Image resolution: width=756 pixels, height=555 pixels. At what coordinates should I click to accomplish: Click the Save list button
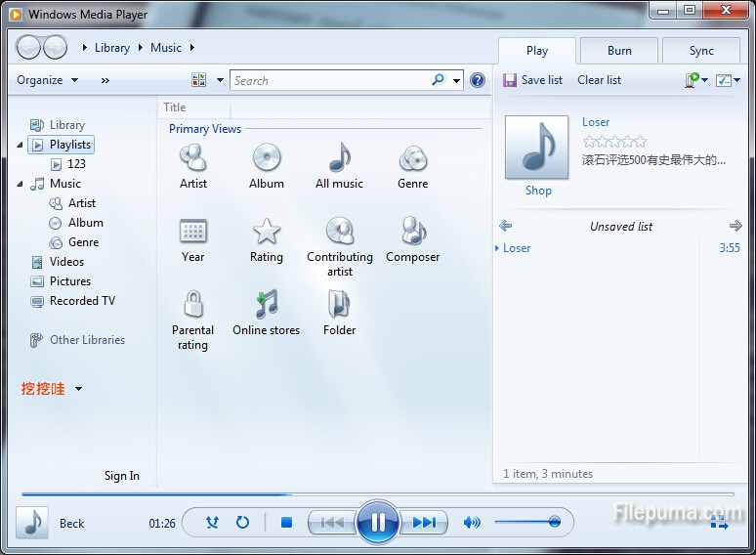[533, 80]
